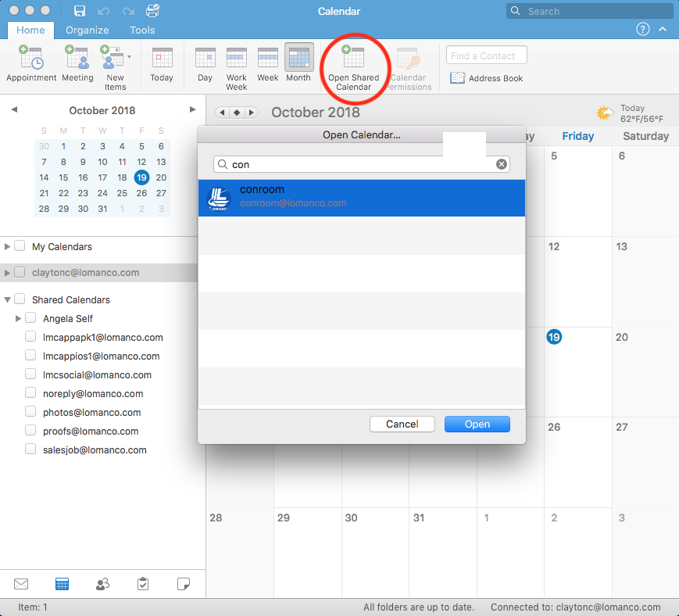679x616 pixels.
Task: Open the Organize tab
Action: click(87, 30)
